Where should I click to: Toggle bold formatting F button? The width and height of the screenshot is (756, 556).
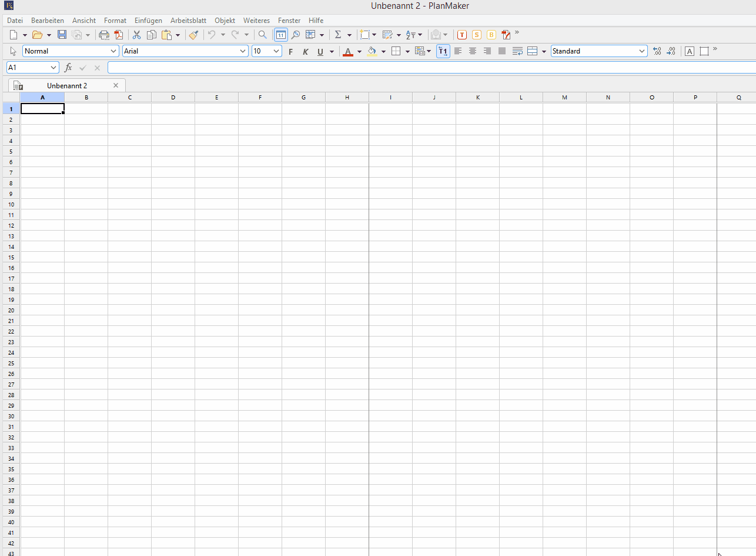tap(290, 52)
